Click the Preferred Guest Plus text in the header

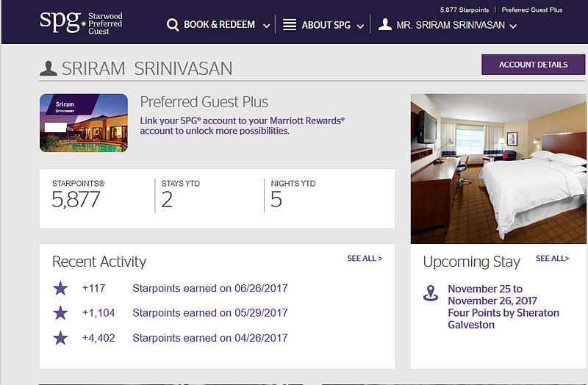pyautogui.click(x=531, y=10)
